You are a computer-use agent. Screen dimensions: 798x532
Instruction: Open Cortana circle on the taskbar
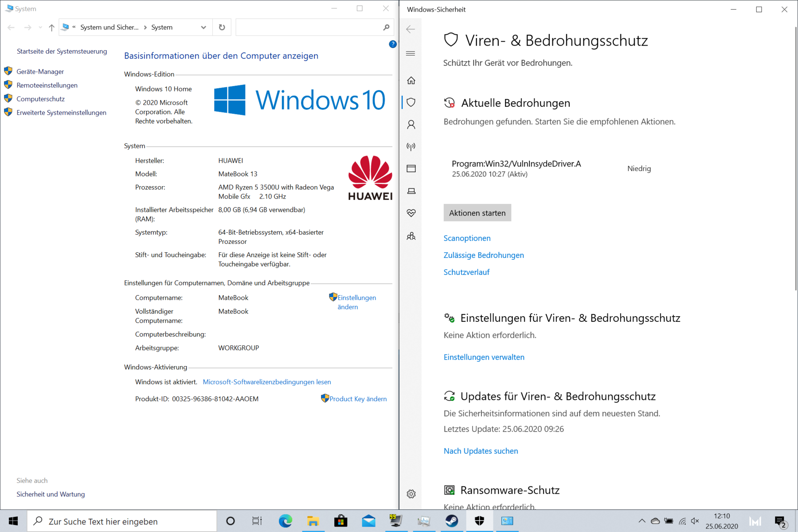click(x=230, y=521)
